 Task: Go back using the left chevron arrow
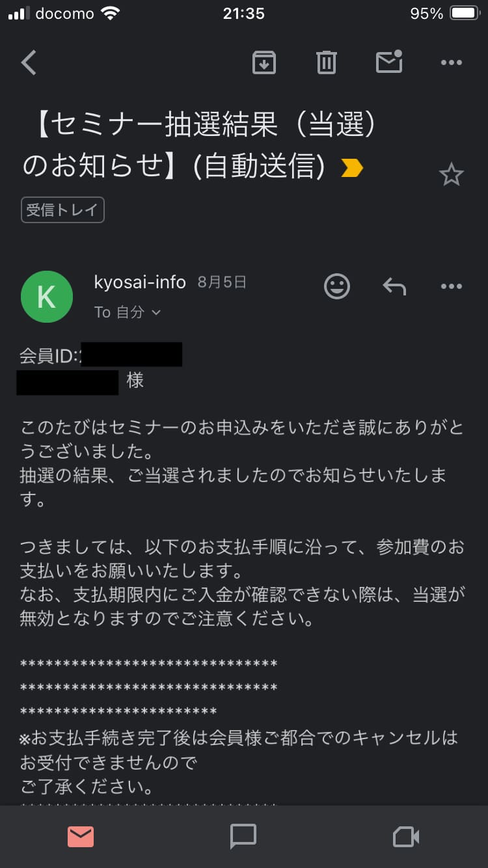click(29, 62)
